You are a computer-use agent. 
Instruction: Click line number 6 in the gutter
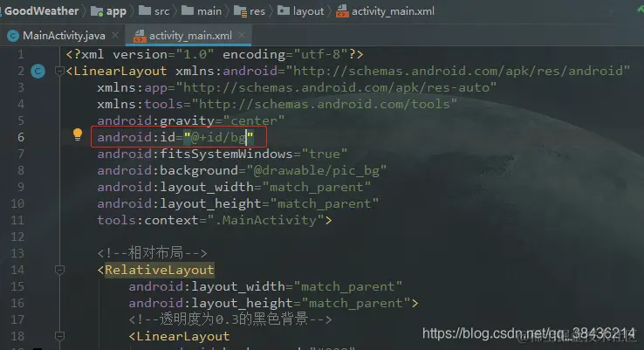[21, 137]
